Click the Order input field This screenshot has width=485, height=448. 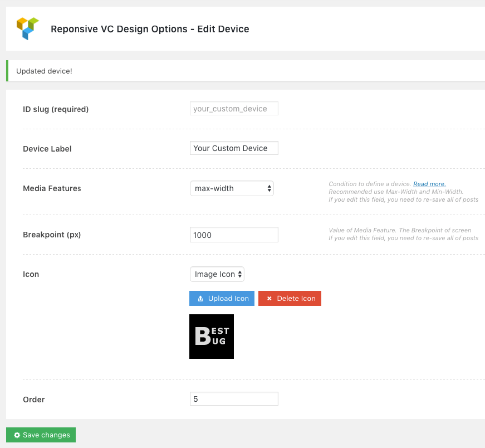[234, 399]
